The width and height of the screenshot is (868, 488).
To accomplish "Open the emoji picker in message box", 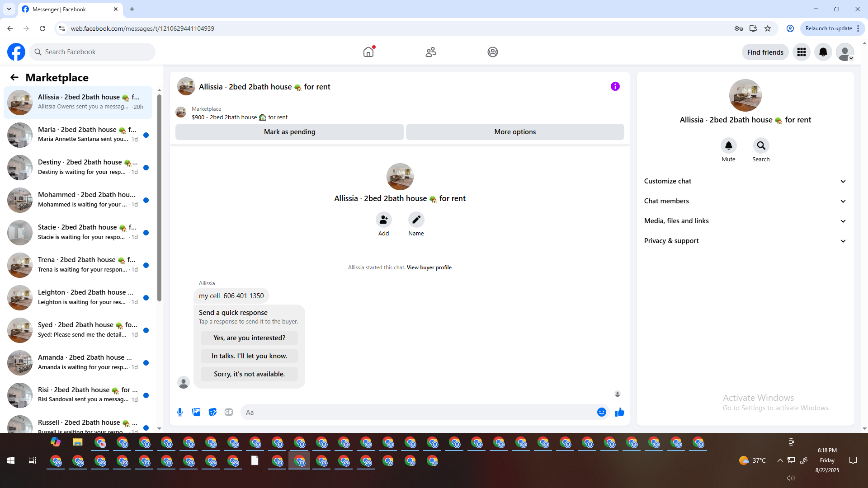I will point(601,412).
